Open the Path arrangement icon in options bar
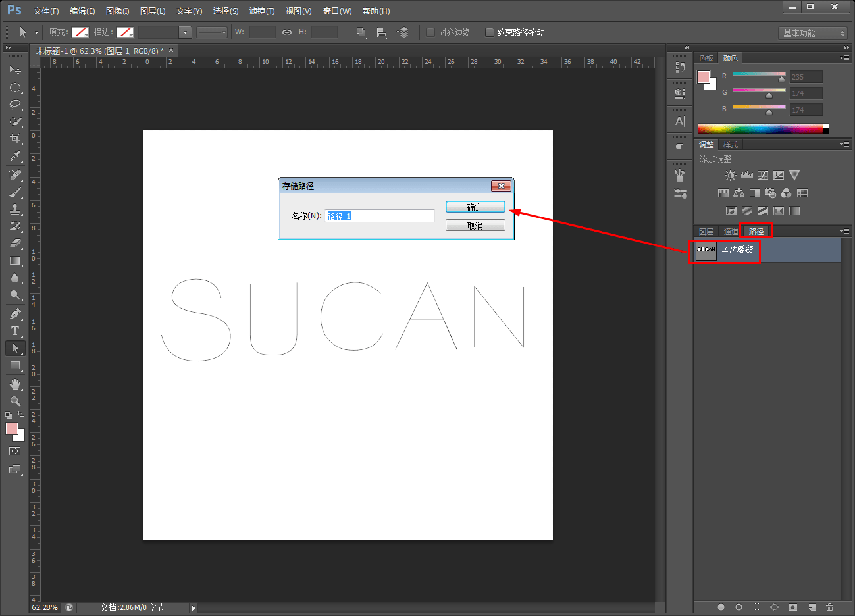Viewport: 855px width, 616px height. coord(403,32)
